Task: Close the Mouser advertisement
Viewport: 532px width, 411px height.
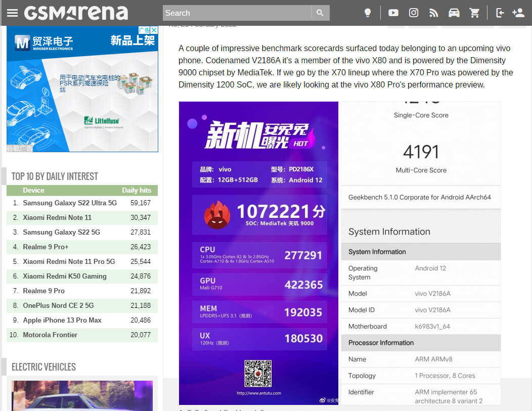Action: (154, 30)
